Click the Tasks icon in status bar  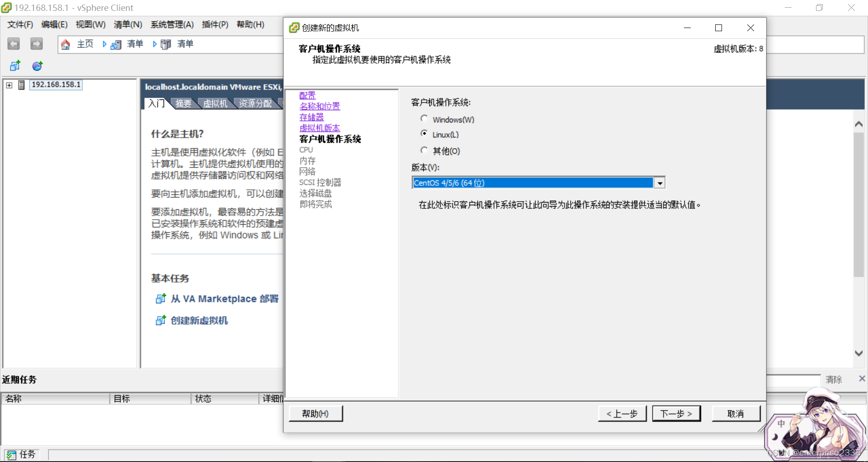click(11, 455)
